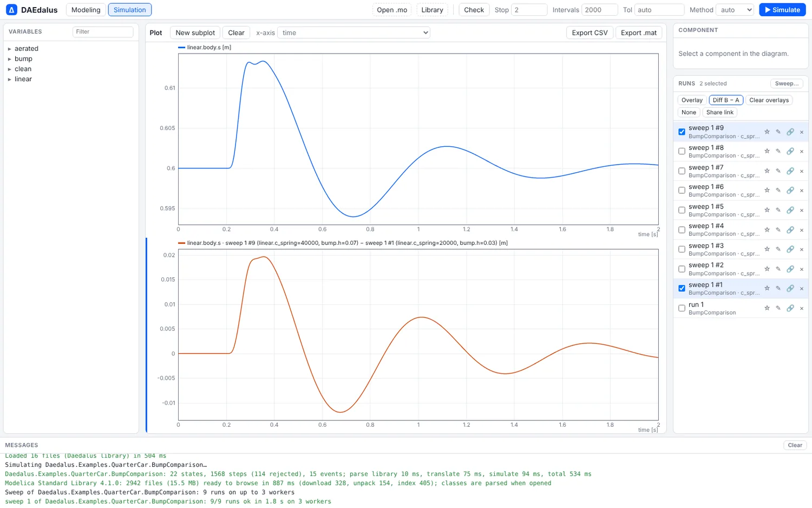Deselect the sweep 1 #1 checkbox

pyautogui.click(x=682, y=288)
